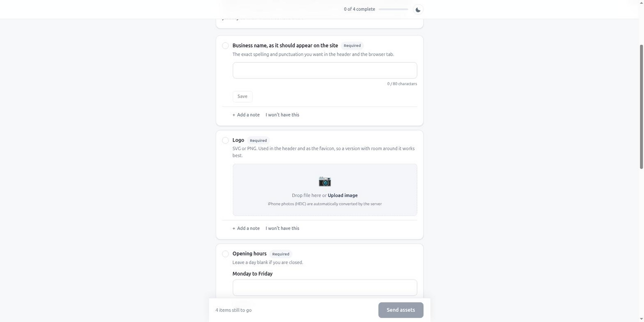
Task: Click the camera icon in Logo dropzone
Action: 325,181
